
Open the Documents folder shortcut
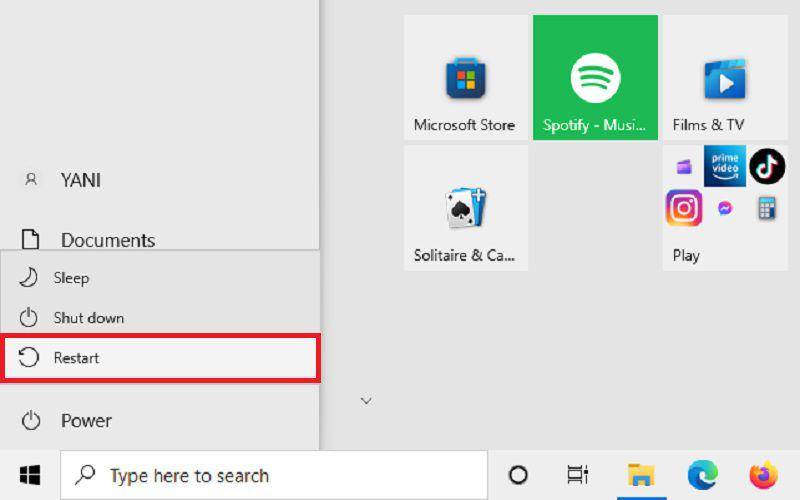point(159,240)
